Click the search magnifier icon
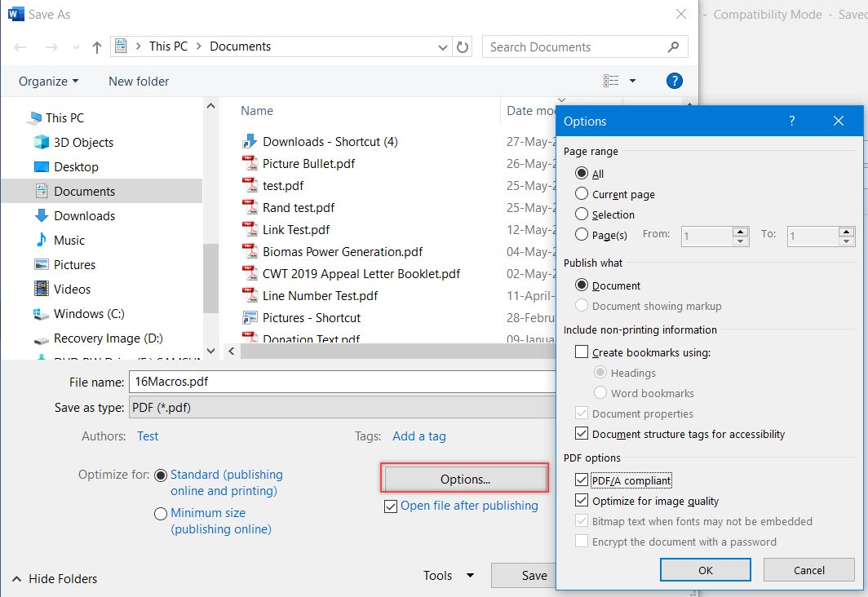The width and height of the screenshot is (868, 597). [673, 47]
